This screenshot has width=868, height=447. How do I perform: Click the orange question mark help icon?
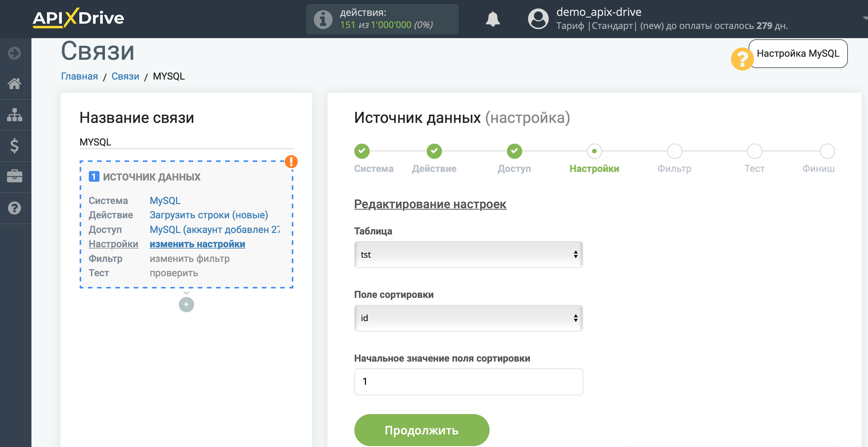[x=742, y=59]
